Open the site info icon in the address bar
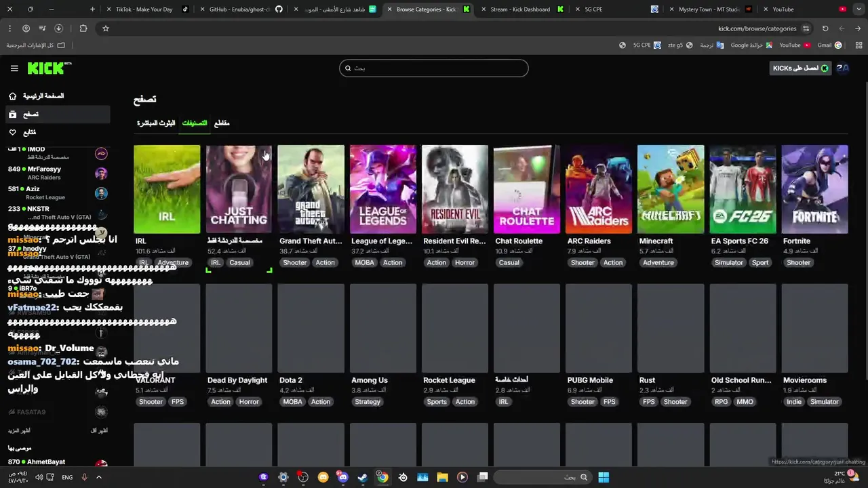868x488 pixels. [x=806, y=28]
